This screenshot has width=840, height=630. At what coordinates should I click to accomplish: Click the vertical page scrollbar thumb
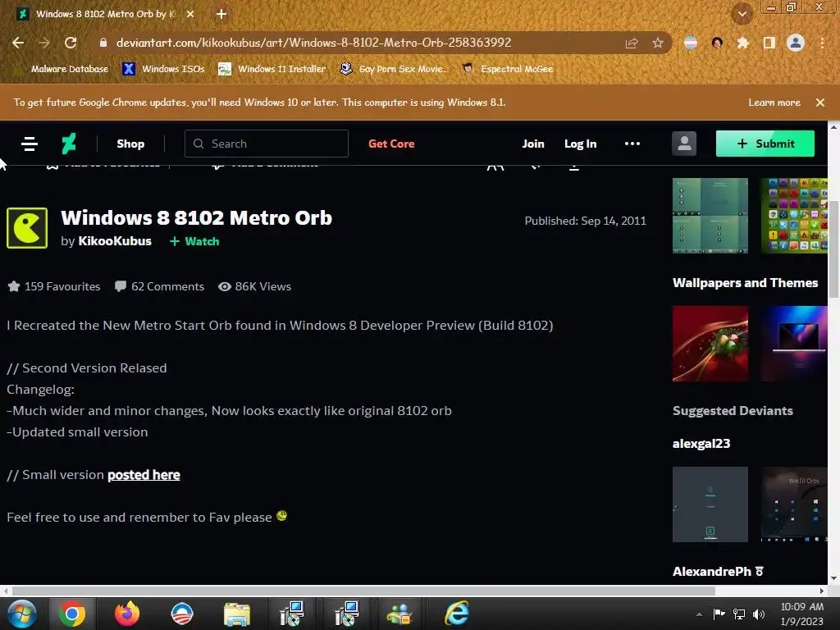click(833, 249)
